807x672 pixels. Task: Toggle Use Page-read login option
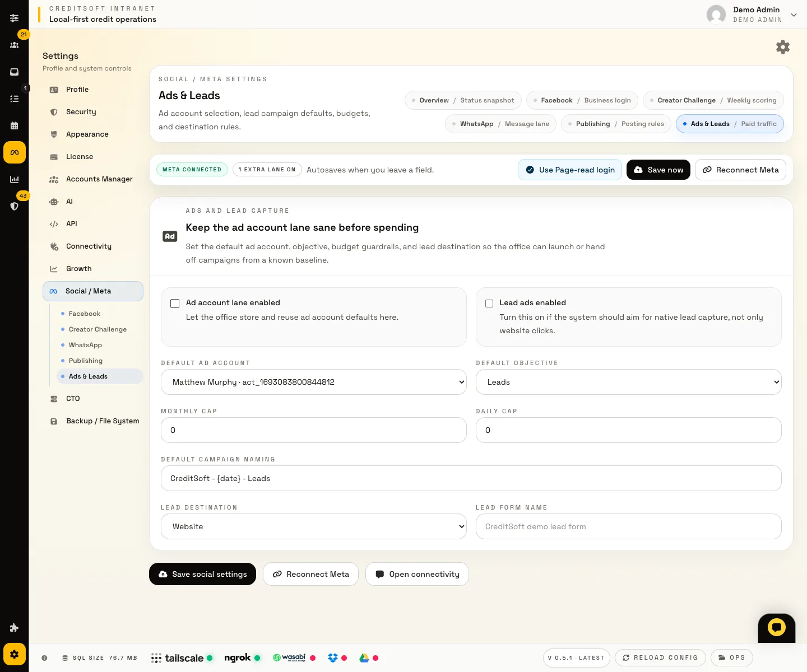pyautogui.click(x=569, y=170)
